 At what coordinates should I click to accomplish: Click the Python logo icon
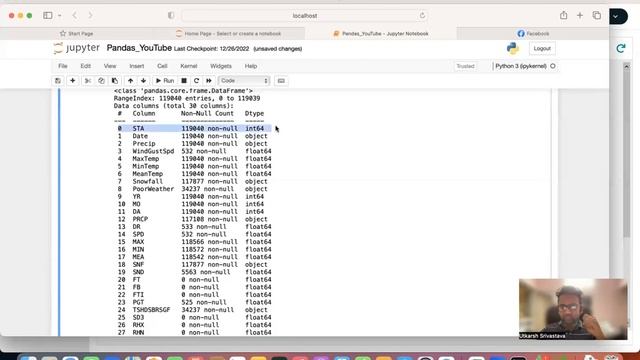(x=513, y=49)
